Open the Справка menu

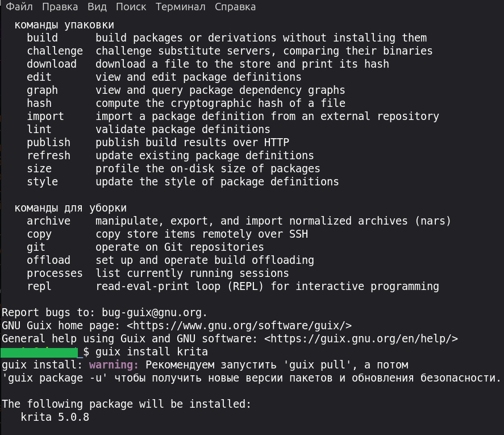point(235,7)
